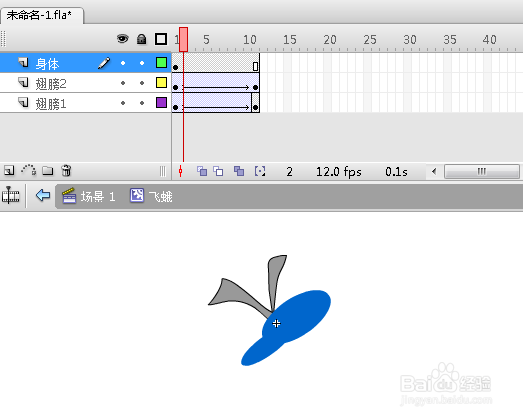Click the Delete Layer trash icon
523x419 pixels.
click(66, 170)
